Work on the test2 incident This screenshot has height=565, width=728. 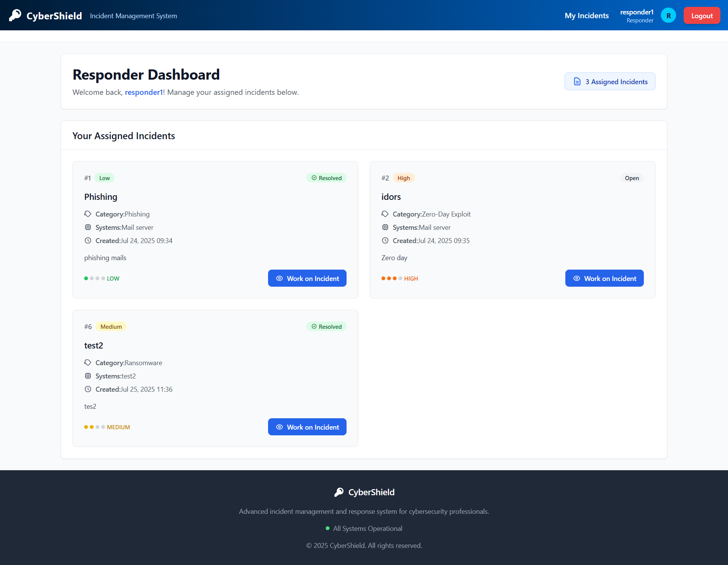[x=307, y=427]
